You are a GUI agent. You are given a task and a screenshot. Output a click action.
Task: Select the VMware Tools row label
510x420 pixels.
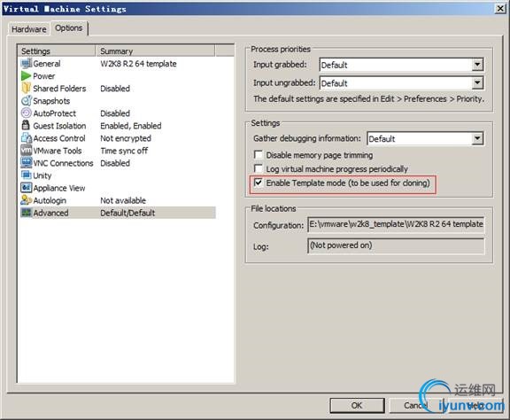58,151
